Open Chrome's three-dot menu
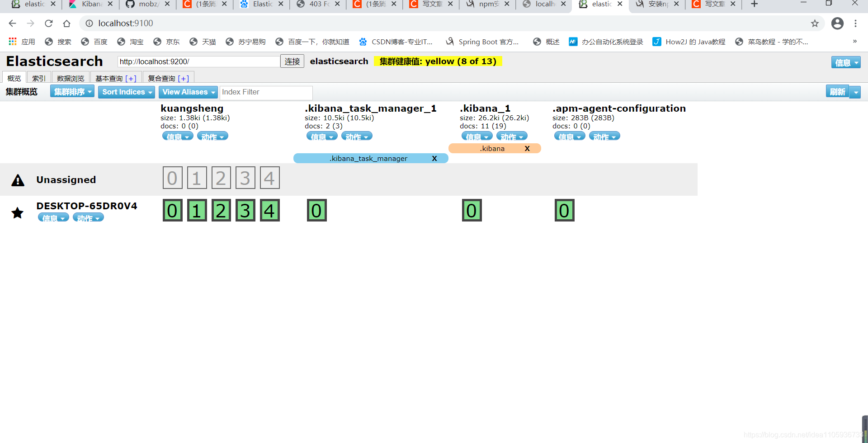Image resolution: width=868 pixels, height=443 pixels. click(x=855, y=23)
